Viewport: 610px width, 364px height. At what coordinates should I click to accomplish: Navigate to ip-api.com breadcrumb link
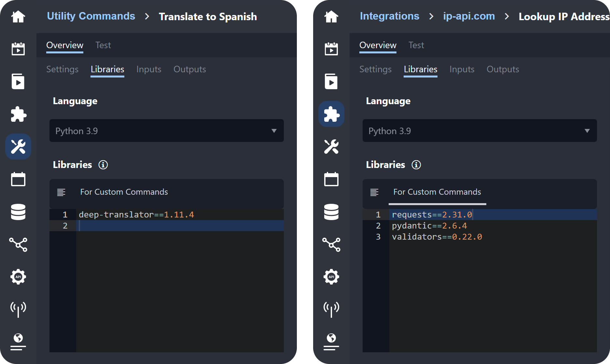469,16
